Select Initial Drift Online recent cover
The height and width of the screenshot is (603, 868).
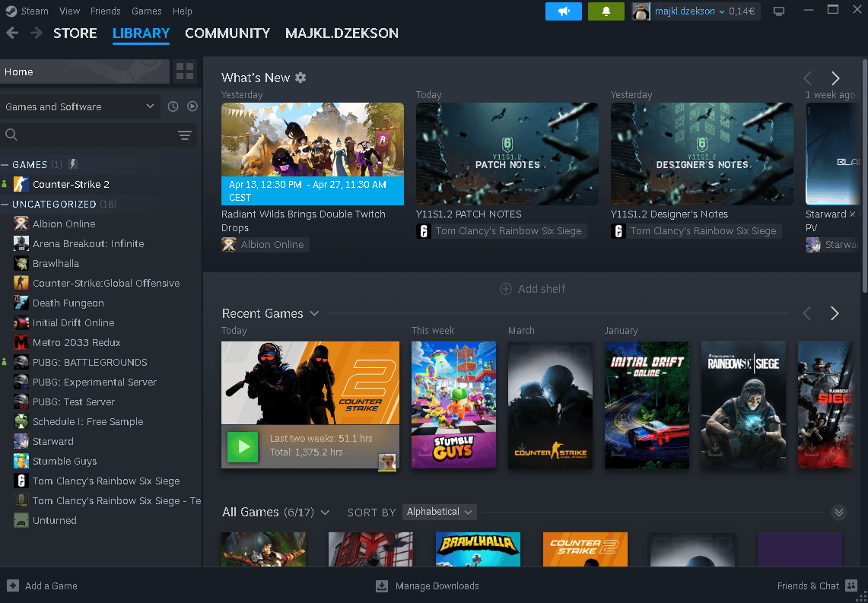647,405
